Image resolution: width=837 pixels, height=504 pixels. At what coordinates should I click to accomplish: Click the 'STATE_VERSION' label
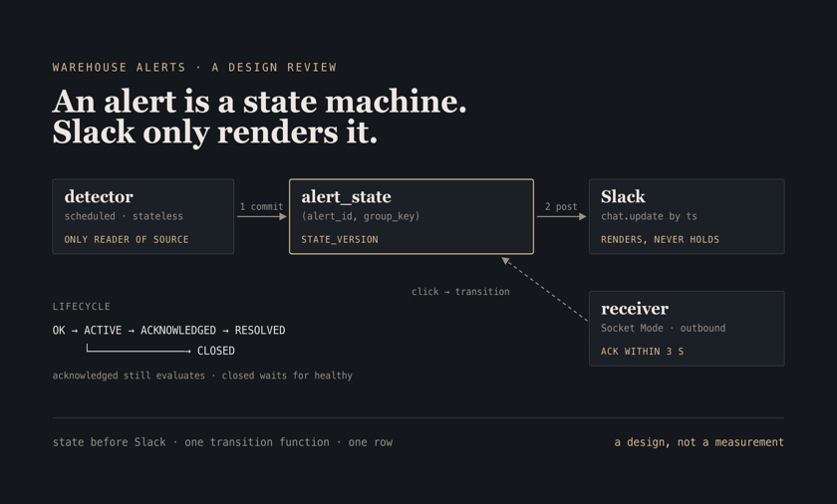point(340,239)
